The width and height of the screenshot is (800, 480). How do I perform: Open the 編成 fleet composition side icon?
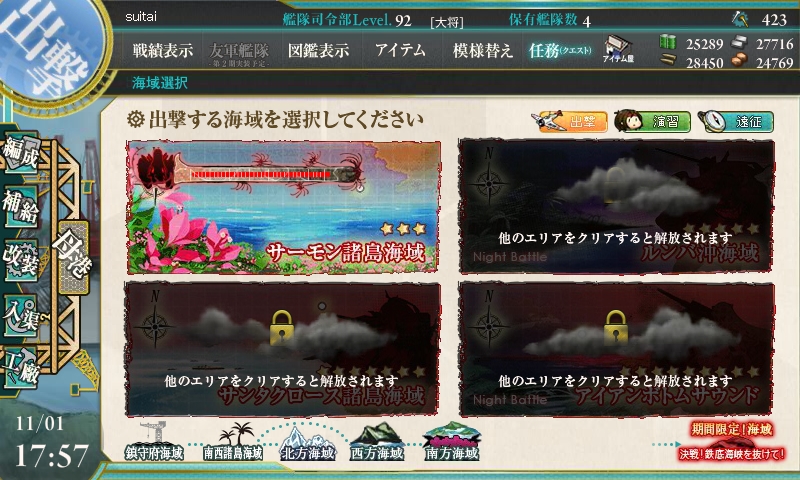pos(21,153)
